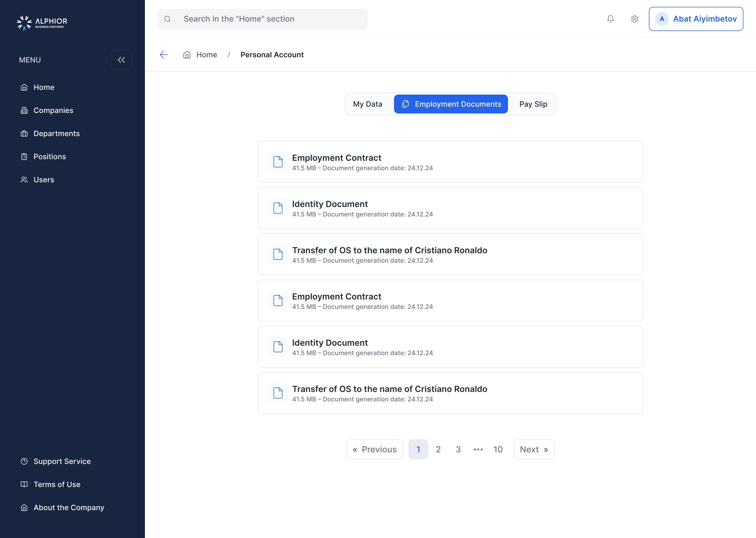The width and height of the screenshot is (756, 538).
Task: Click the back arrow in breadcrumb bar
Action: [164, 55]
